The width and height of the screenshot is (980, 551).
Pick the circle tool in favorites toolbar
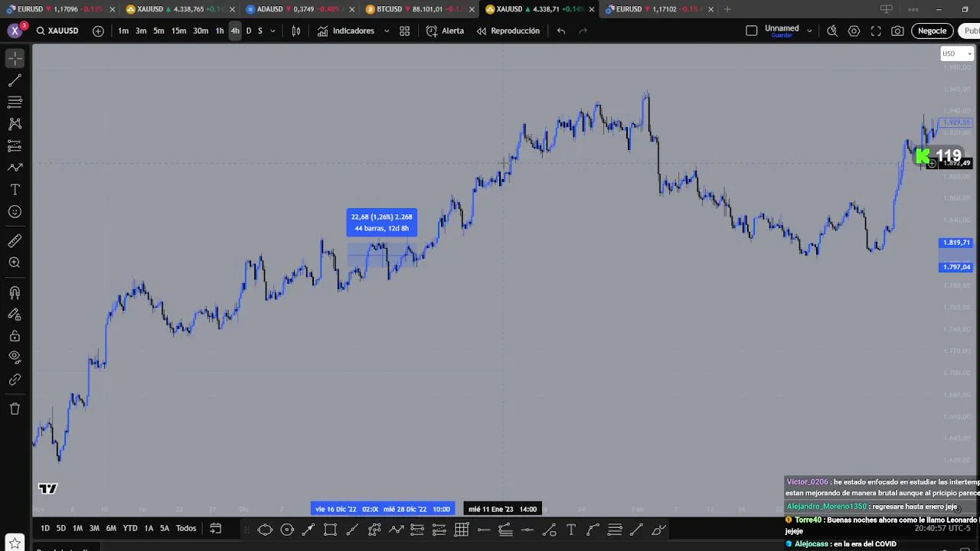pyautogui.click(x=287, y=530)
